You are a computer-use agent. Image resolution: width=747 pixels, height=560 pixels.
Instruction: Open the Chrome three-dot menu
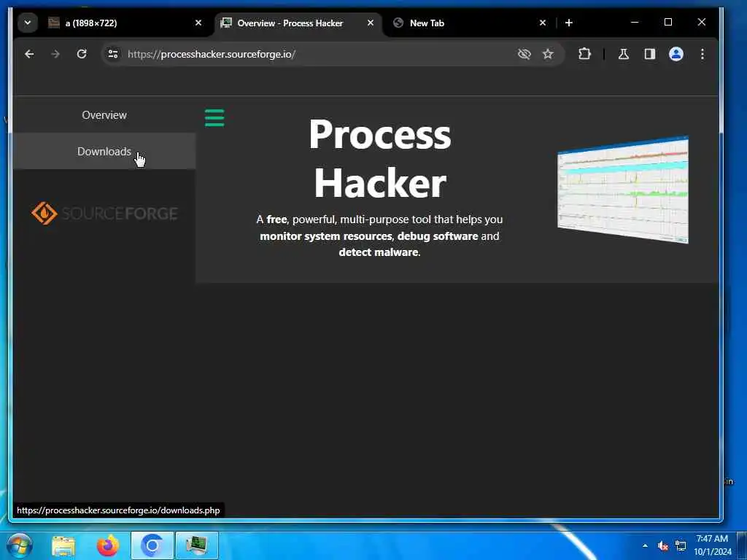point(703,54)
